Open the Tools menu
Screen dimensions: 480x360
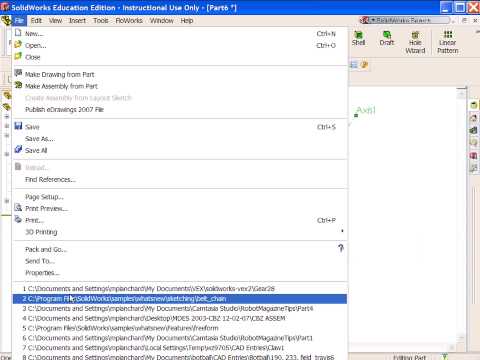click(101, 21)
